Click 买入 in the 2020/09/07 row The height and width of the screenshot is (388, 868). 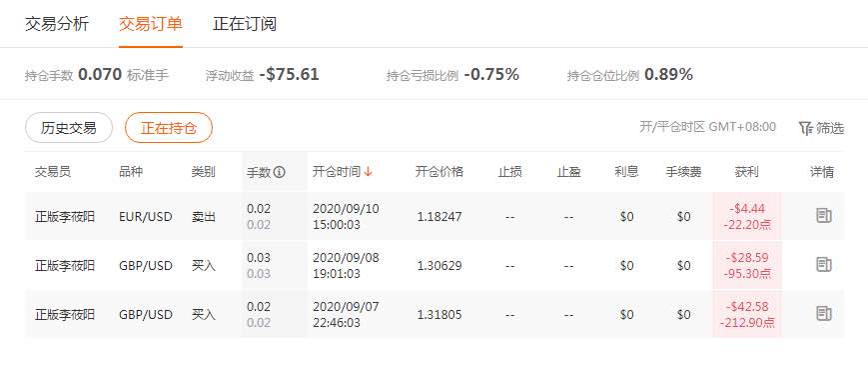coord(203,314)
